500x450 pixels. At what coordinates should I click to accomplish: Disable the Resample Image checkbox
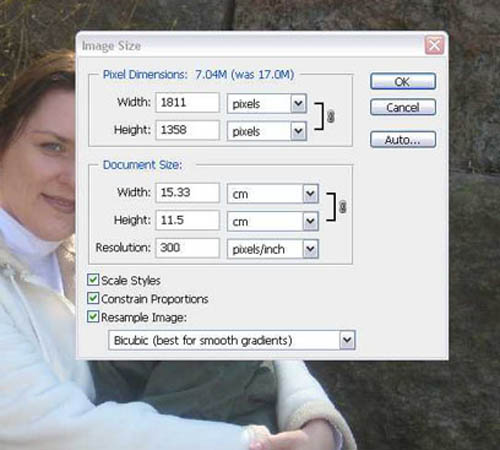coord(93,316)
